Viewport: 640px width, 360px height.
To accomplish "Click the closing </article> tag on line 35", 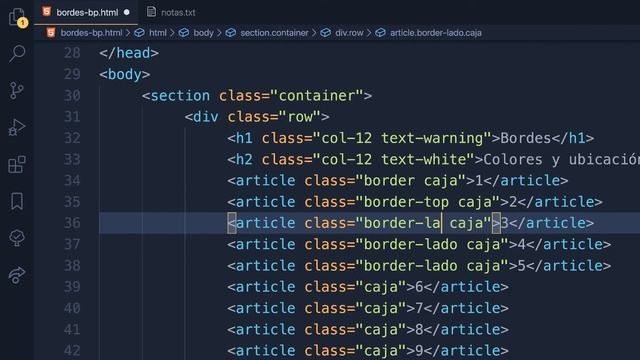I will [560, 202].
